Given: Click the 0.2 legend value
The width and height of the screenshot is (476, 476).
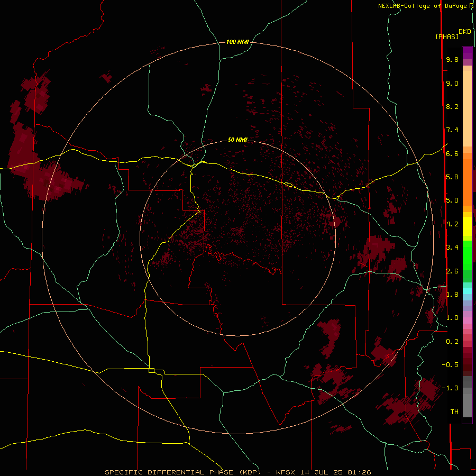Looking at the screenshot, I should point(452,342).
